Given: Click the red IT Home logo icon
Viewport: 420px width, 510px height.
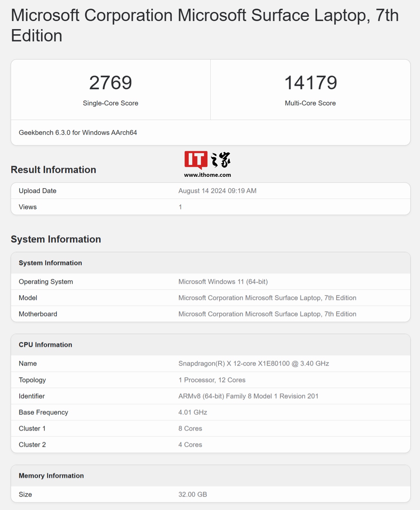Looking at the screenshot, I should click(196, 160).
